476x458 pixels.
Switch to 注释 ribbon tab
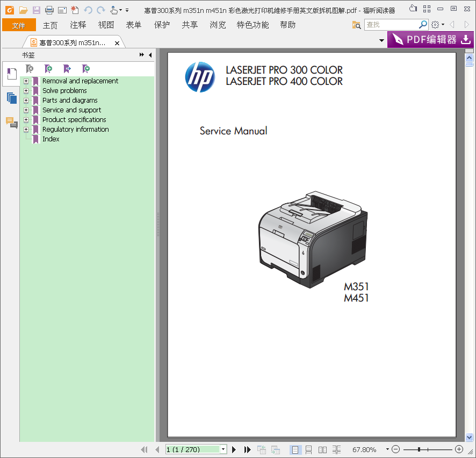point(78,25)
